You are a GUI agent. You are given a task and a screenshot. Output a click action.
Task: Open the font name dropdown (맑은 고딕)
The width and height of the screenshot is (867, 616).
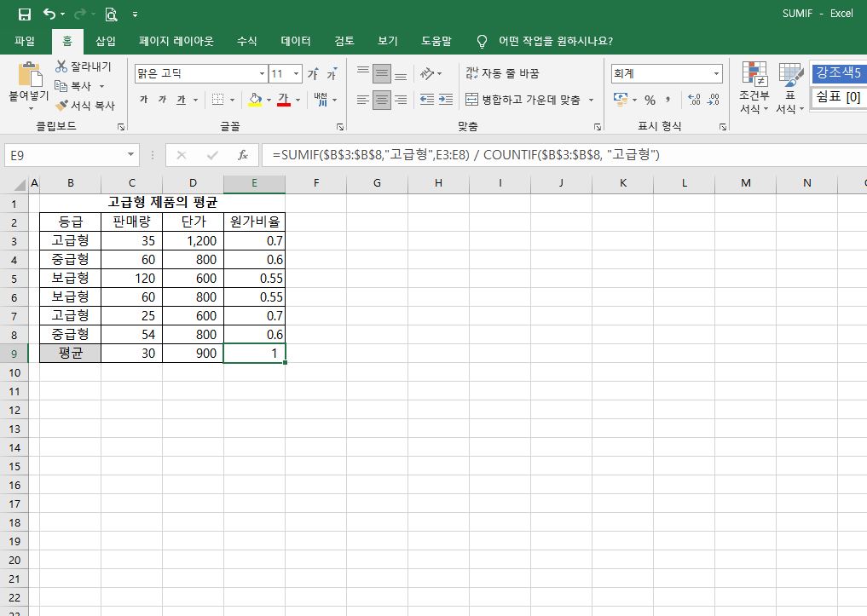(262, 74)
